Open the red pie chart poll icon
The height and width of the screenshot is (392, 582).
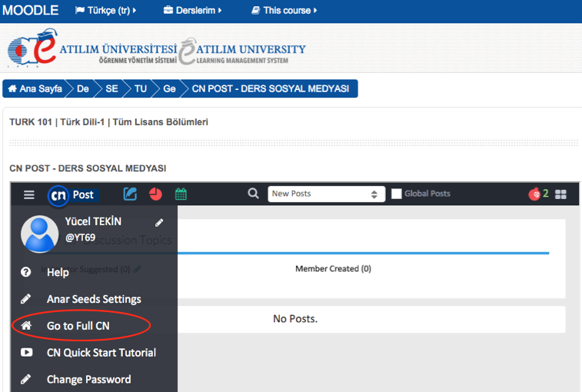click(155, 194)
